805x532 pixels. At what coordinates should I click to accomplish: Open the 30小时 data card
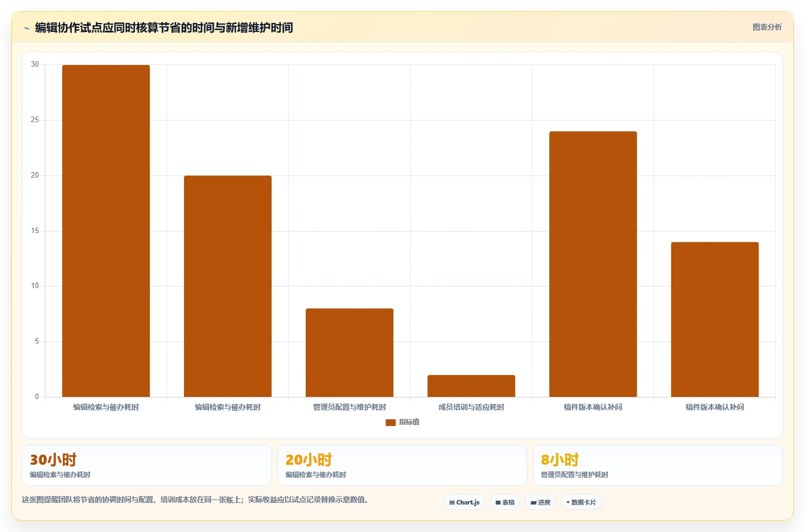[147, 465]
